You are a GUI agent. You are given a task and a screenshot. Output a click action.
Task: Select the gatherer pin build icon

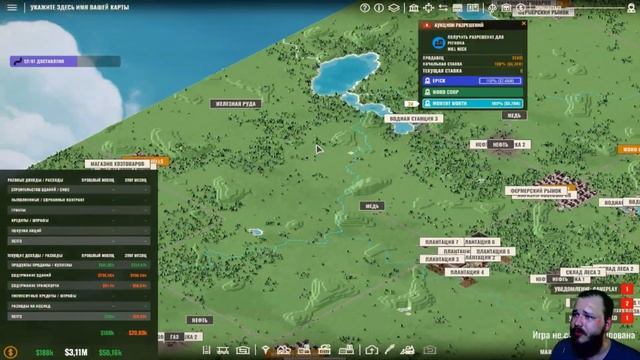[265, 350]
